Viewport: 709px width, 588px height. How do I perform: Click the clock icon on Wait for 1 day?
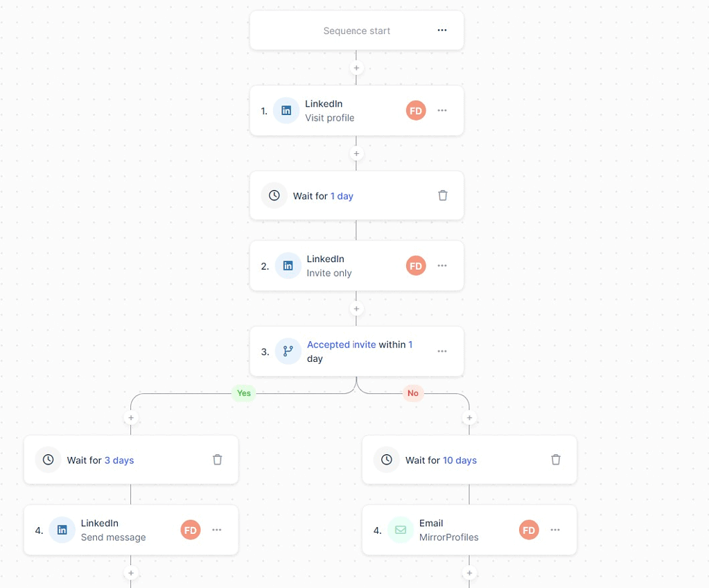(274, 196)
